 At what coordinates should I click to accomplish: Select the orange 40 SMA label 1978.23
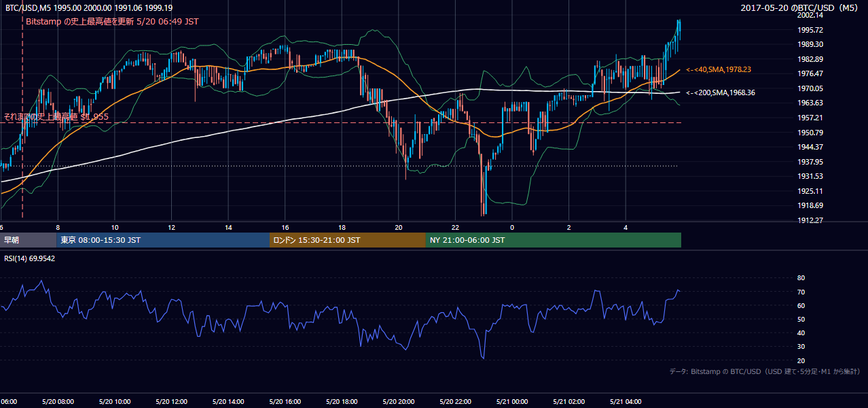pyautogui.click(x=719, y=69)
